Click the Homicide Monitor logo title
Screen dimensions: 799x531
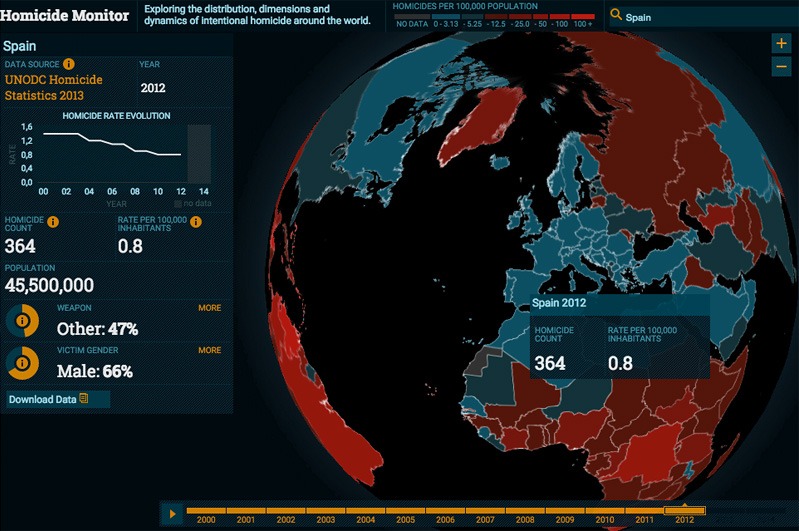[65, 15]
